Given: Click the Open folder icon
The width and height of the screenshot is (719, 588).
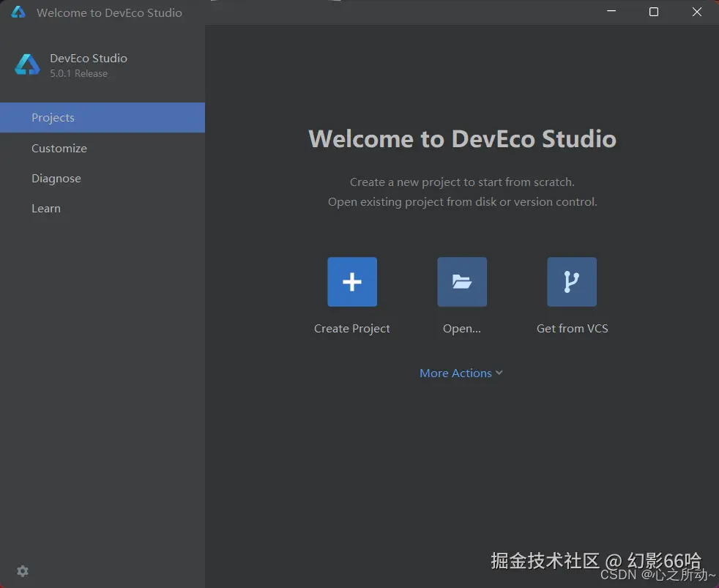Looking at the screenshot, I should coord(462,282).
